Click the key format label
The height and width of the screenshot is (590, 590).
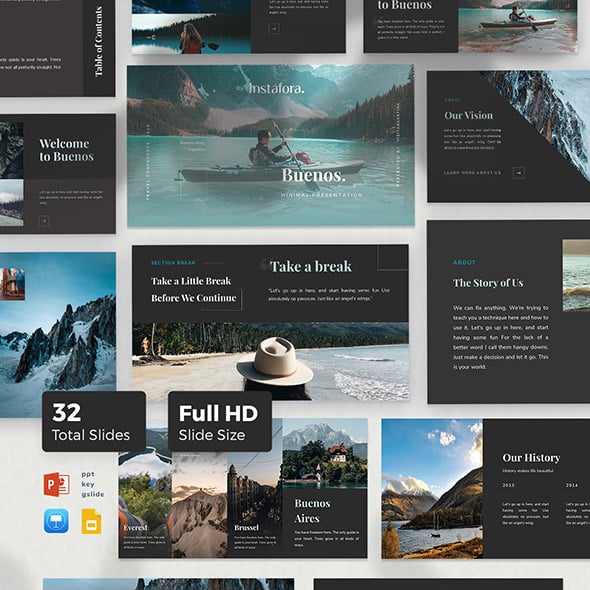pos(88,484)
